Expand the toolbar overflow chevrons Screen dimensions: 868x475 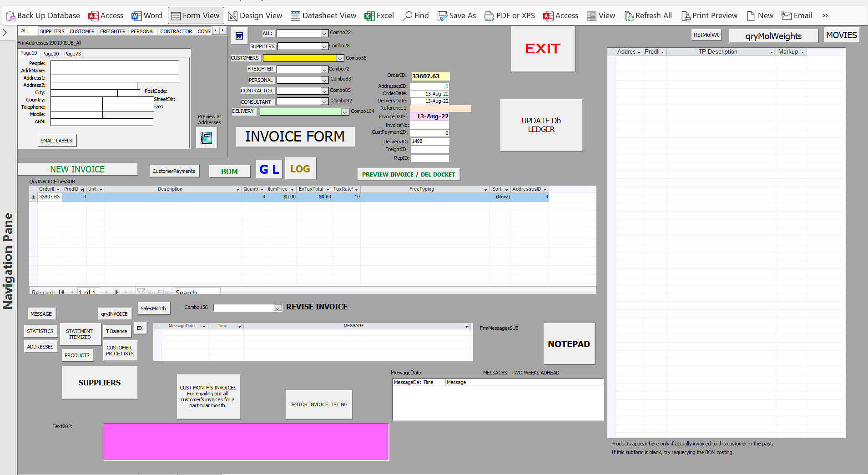825,15
